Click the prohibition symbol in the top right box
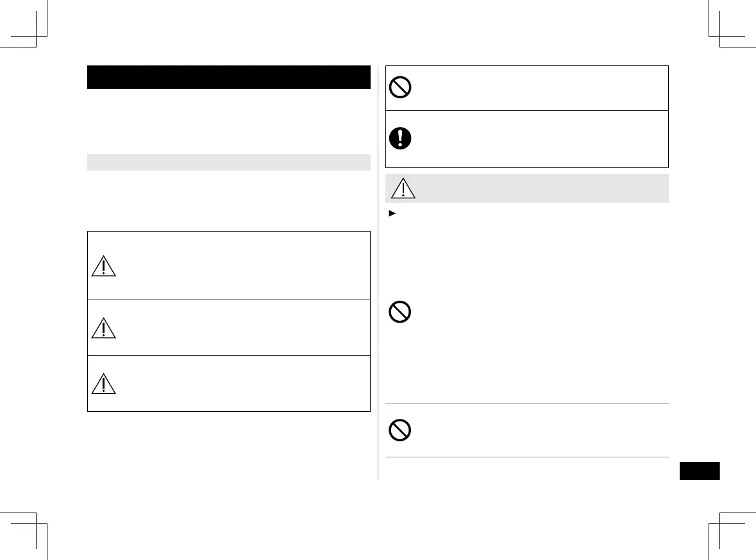This screenshot has height=560, width=756. [400, 88]
